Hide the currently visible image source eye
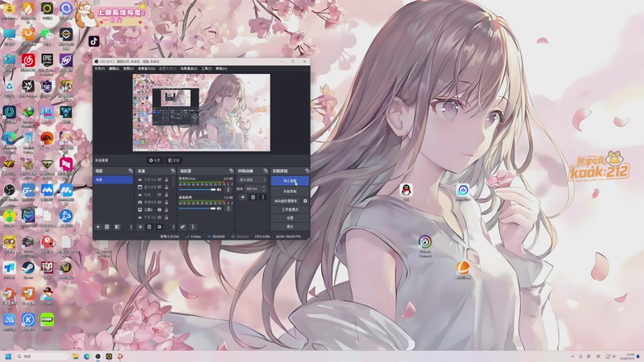This screenshot has height=362, width=644. tap(159, 210)
